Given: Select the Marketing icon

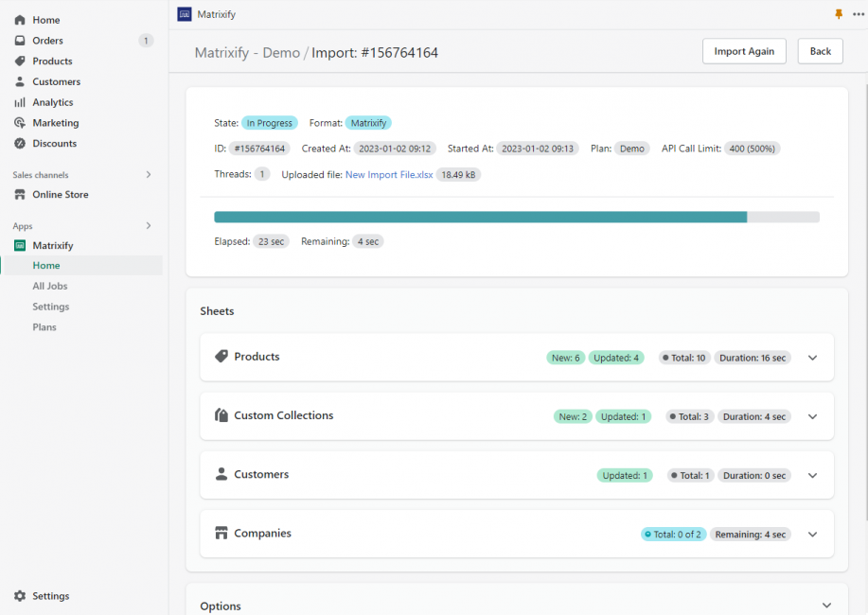Looking at the screenshot, I should pos(19,122).
